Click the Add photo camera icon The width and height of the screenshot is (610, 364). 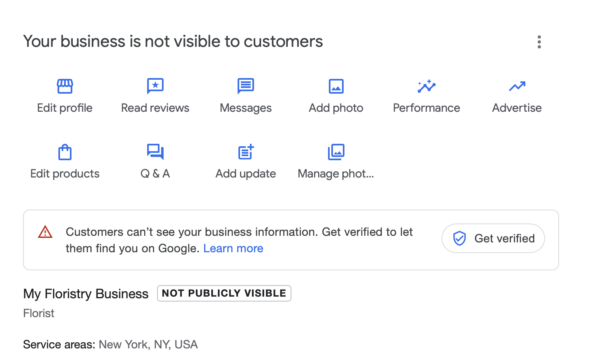pyautogui.click(x=336, y=86)
